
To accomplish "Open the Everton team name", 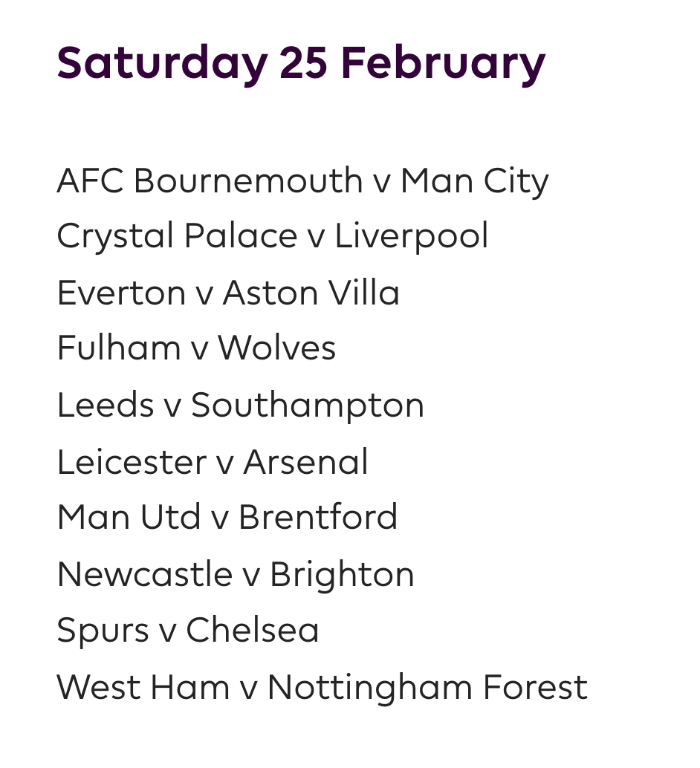I will pos(120,293).
